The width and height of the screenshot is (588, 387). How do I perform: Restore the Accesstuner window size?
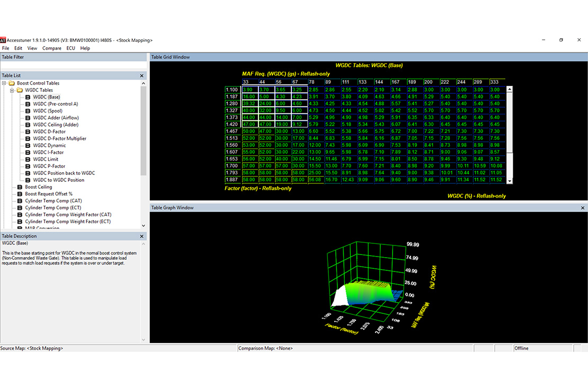(x=562, y=40)
